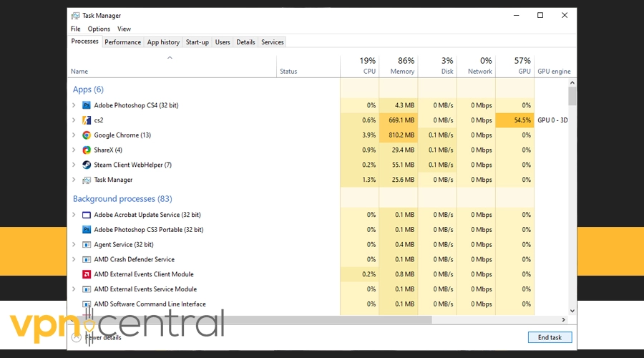Viewport: 644px width, 358px height.
Task: Click the GPU 0 - 3D engine cell
Action: click(x=552, y=120)
